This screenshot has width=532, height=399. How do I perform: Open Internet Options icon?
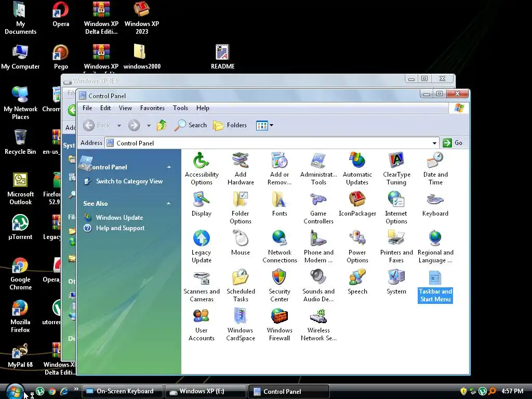(x=396, y=208)
